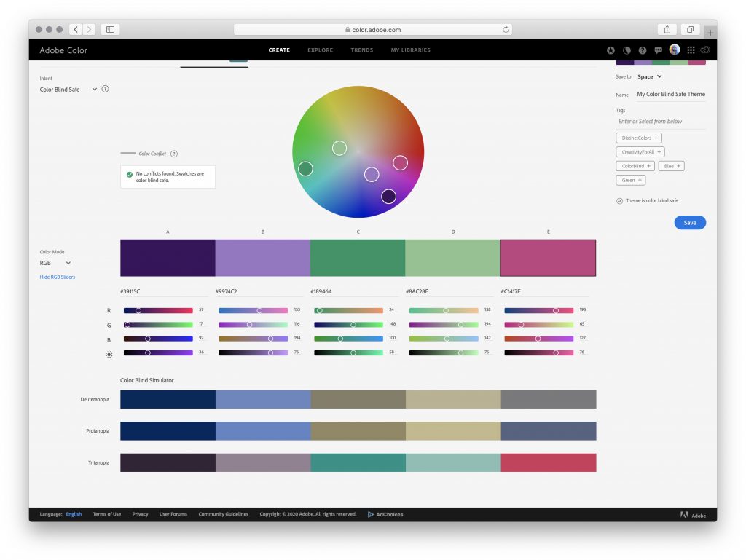Select swatch C dark green

coord(358,258)
